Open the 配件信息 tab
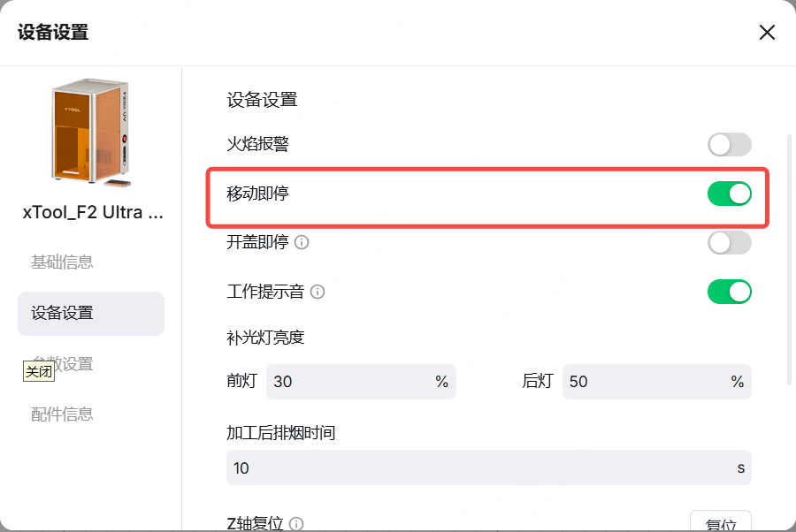This screenshot has height=532, width=796. pyautogui.click(x=62, y=414)
